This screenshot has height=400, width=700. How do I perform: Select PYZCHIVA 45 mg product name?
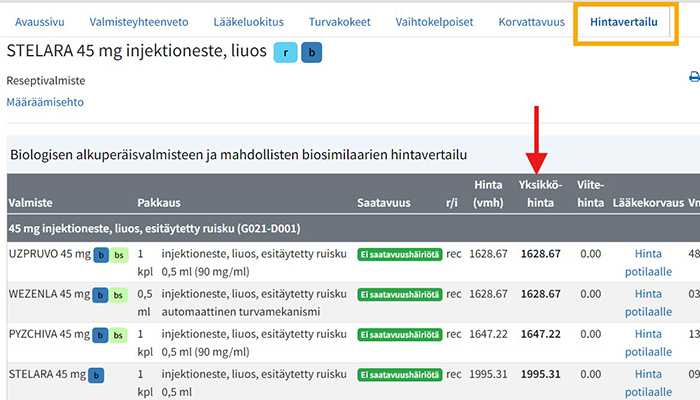pos(49,334)
